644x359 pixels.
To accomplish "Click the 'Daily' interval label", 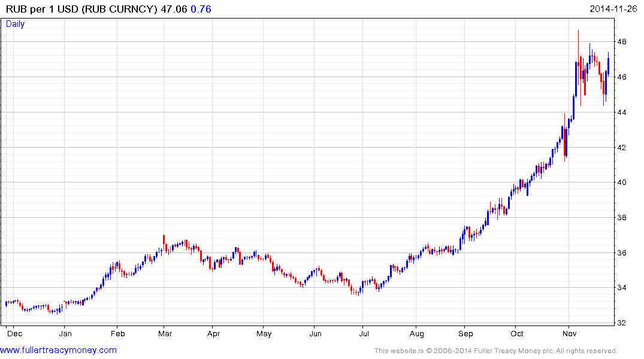I will [15, 24].
